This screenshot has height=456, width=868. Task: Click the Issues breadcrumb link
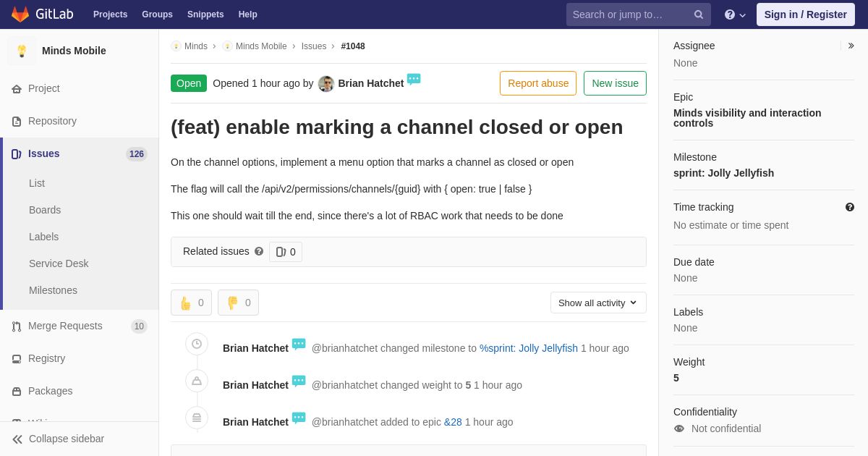point(314,46)
